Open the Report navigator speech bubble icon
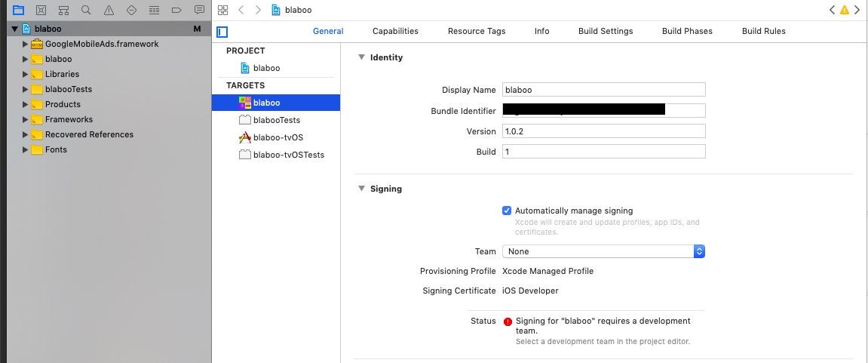868x363 pixels. [x=199, y=10]
